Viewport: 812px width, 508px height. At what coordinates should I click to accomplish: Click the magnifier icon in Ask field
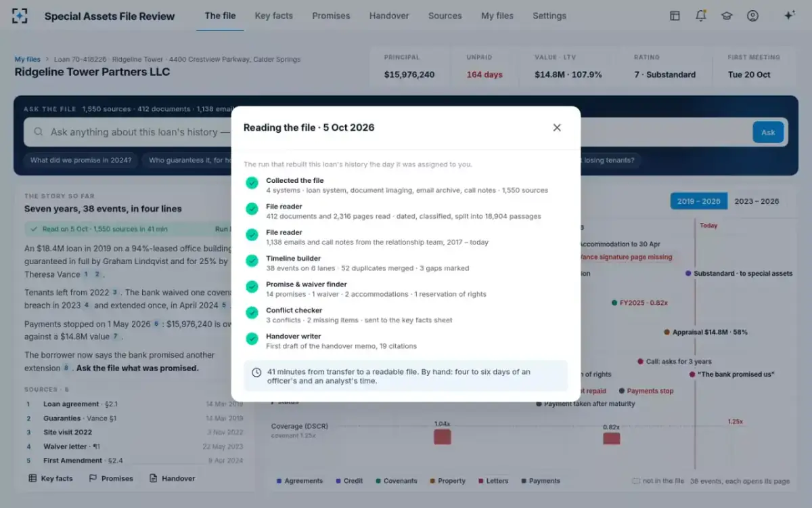pos(39,132)
